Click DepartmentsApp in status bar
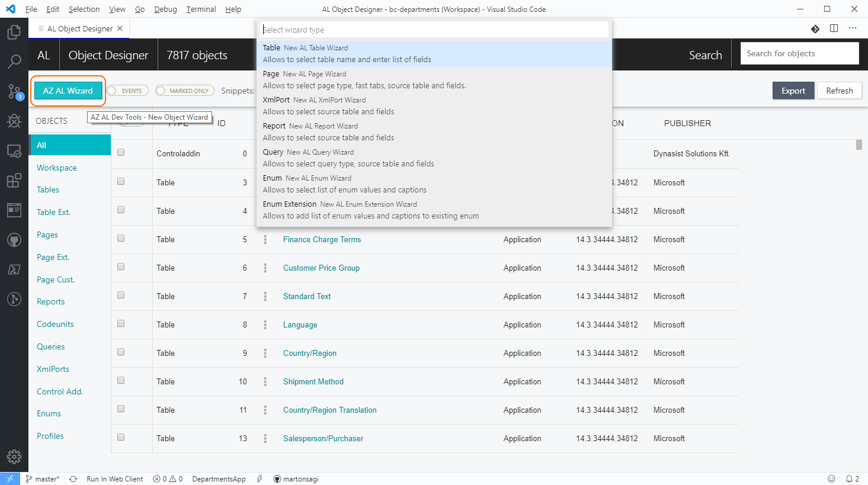The width and height of the screenshot is (868, 485). [219, 478]
